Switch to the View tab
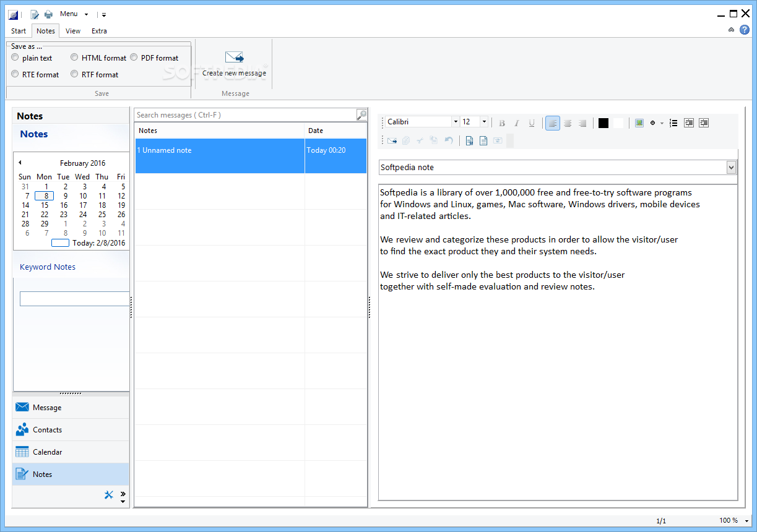Screen dimensions: 757x532 tap(73, 31)
